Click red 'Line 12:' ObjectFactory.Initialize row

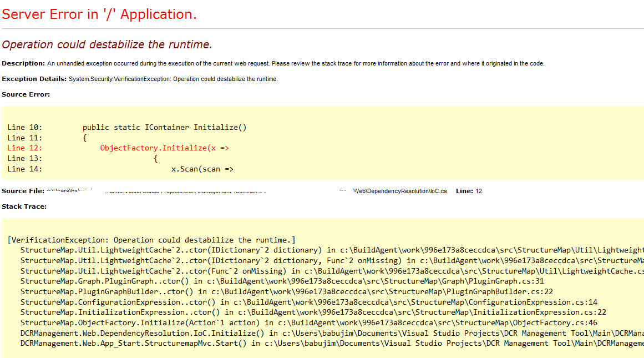click(x=118, y=148)
